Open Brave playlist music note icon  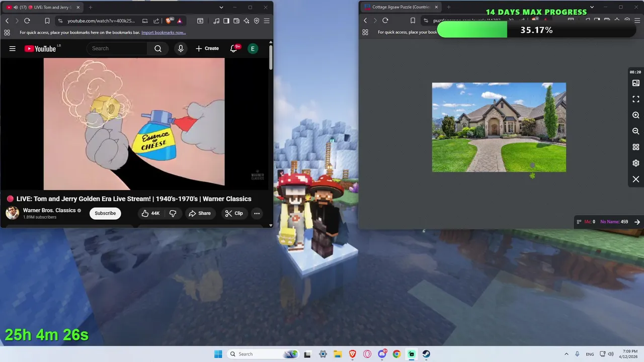(216, 21)
